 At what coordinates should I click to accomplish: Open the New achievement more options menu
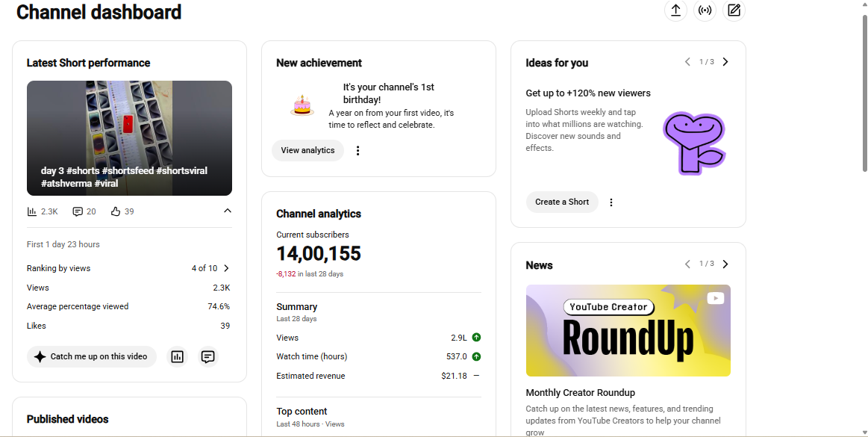coord(357,151)
